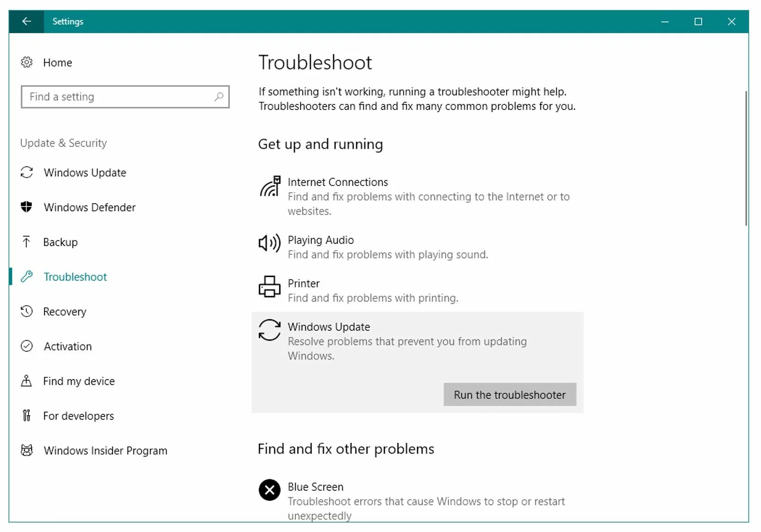This screenshot has height=532, width=761.
Task: Click the Home gear icon
Action: point(27,62)
